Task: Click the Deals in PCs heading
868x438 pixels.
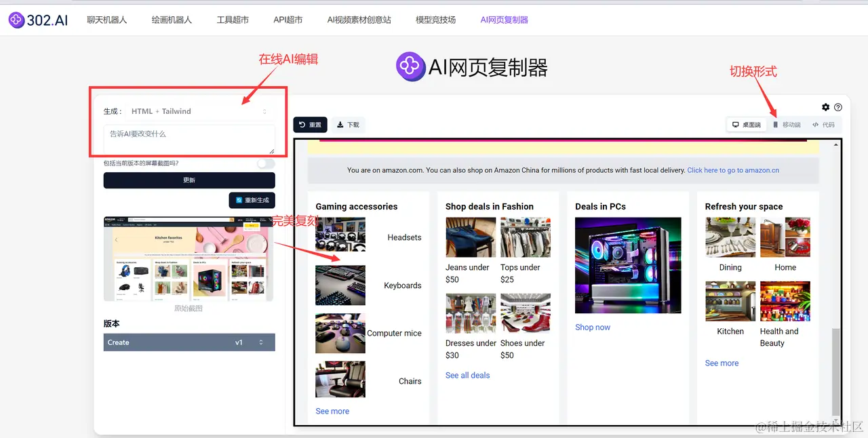Action: 600,206
